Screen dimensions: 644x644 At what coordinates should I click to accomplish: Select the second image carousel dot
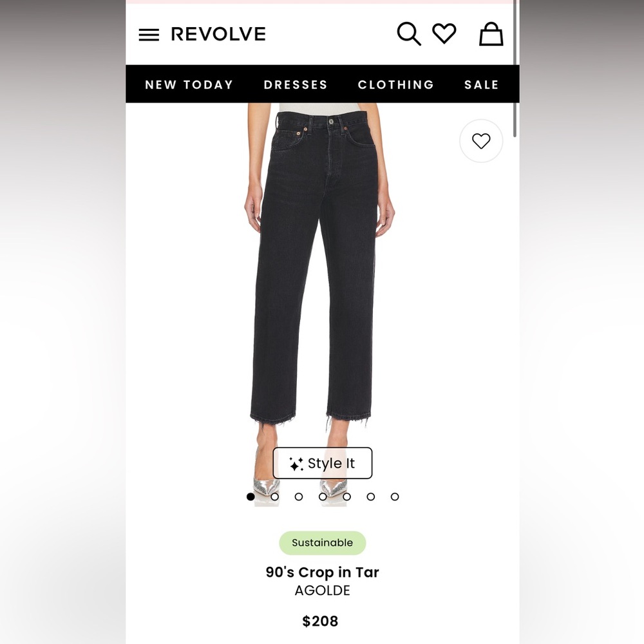coord(275,497)
